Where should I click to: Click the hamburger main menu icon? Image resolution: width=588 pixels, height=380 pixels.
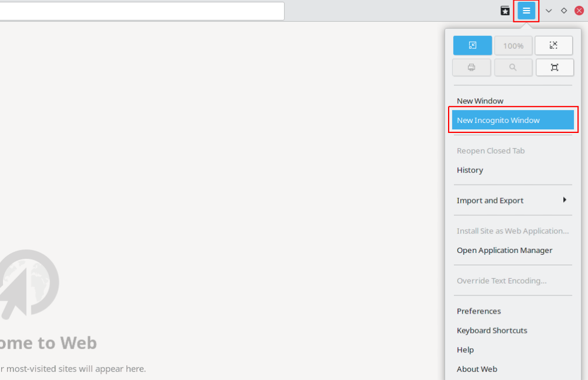tap(526, 10)
